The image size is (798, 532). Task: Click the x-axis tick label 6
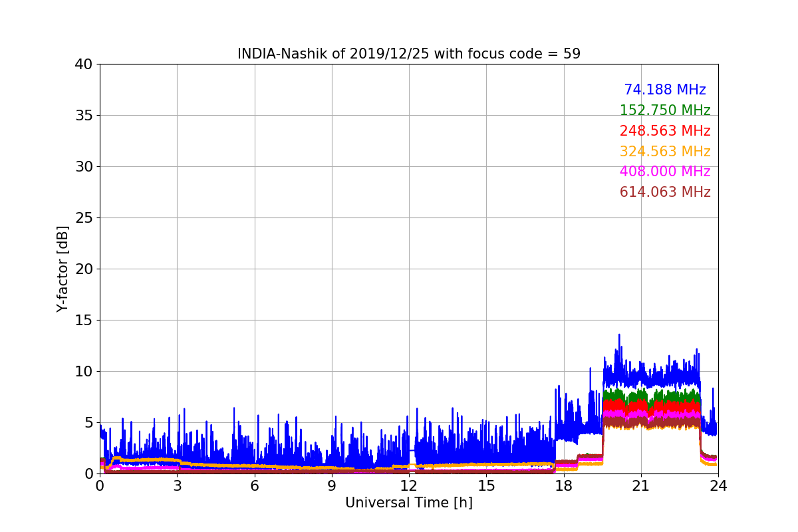tap(255, 486)
